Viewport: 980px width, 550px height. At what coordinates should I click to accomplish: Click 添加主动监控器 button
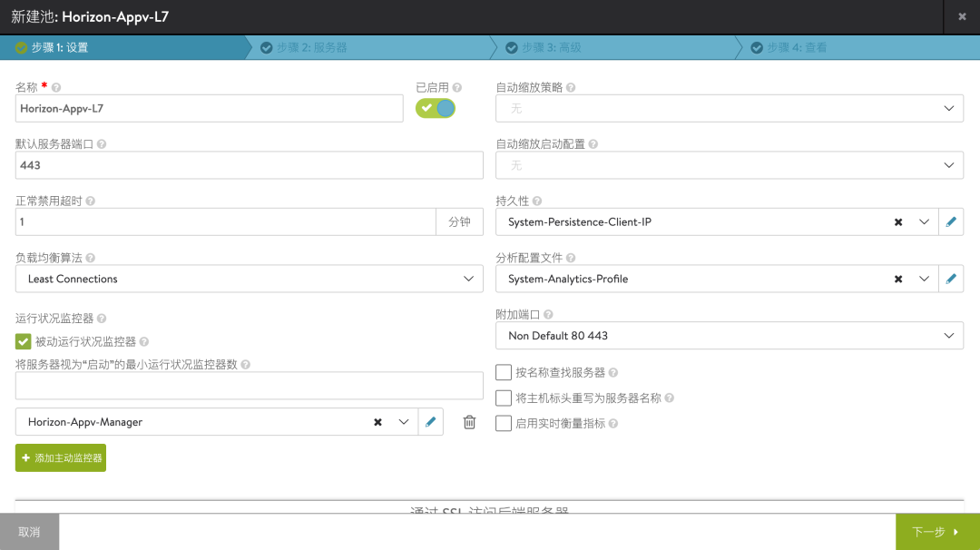click(x=61, y=458)
